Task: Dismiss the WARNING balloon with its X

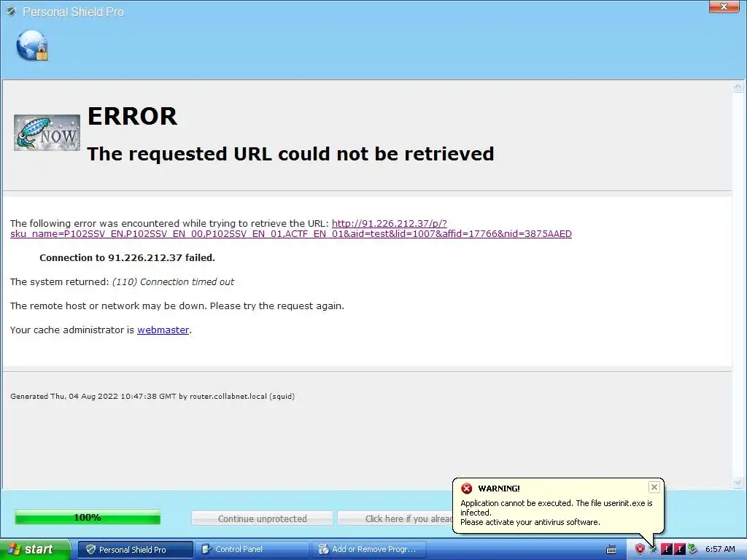Action: [654, 486]
